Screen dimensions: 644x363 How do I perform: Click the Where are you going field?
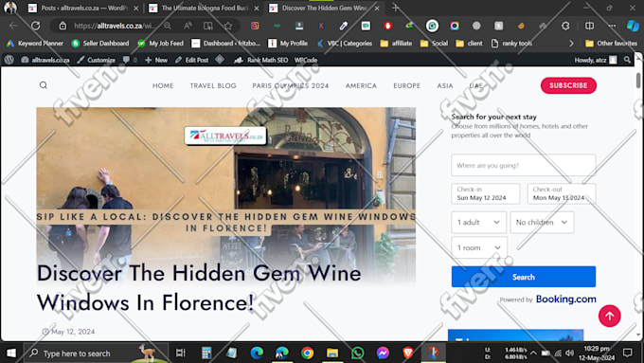[523, 165]
